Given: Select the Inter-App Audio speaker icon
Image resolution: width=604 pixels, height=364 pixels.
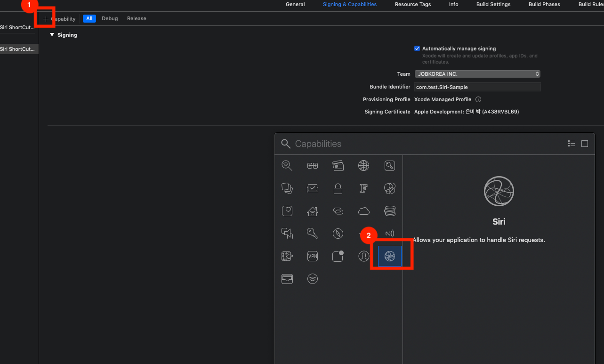Looking at the screenshot, I should (x=287, y=233).
